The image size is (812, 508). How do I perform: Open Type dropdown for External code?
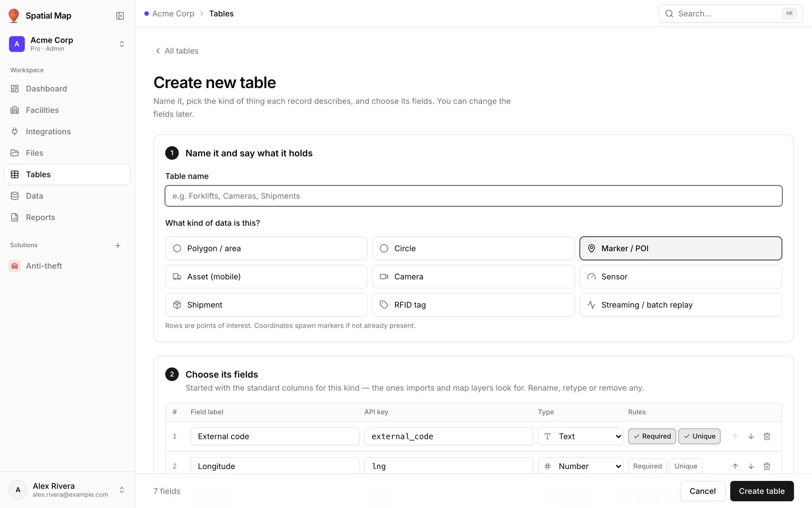coord(581,436)
